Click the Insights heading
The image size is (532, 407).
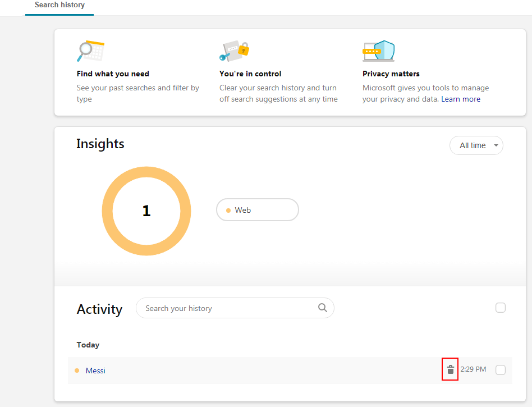pyautogui.click(x=100, y=144)
